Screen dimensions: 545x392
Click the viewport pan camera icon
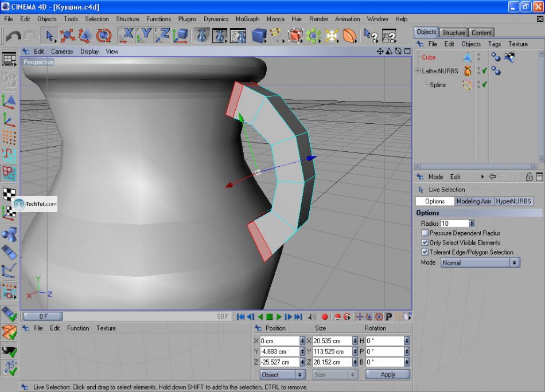tap(380, 52)
